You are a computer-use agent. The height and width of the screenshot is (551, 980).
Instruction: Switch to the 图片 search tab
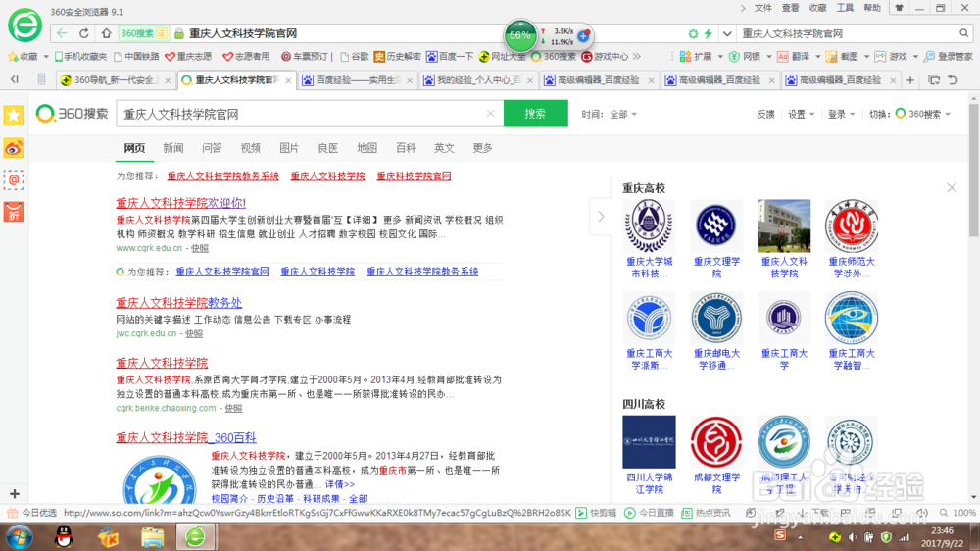289,148
